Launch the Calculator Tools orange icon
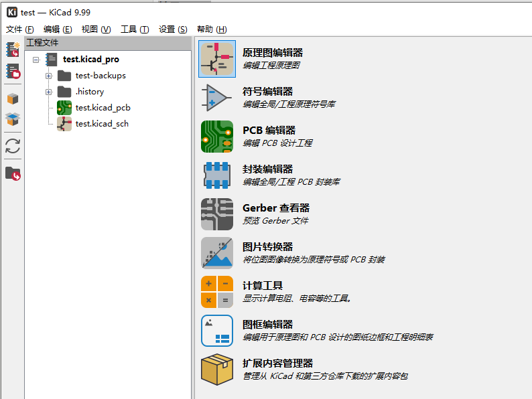The width and height of the screenshot is (532, 399). pos(217,292)
